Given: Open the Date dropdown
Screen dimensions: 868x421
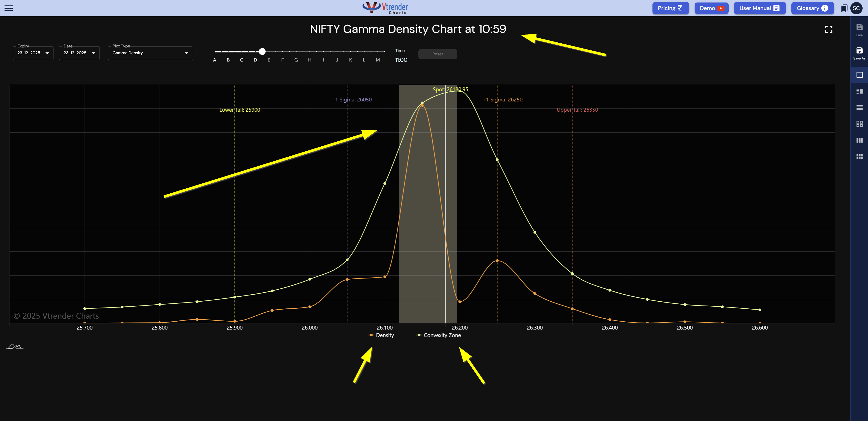Looking at the screenshot, I should (79, 53).
